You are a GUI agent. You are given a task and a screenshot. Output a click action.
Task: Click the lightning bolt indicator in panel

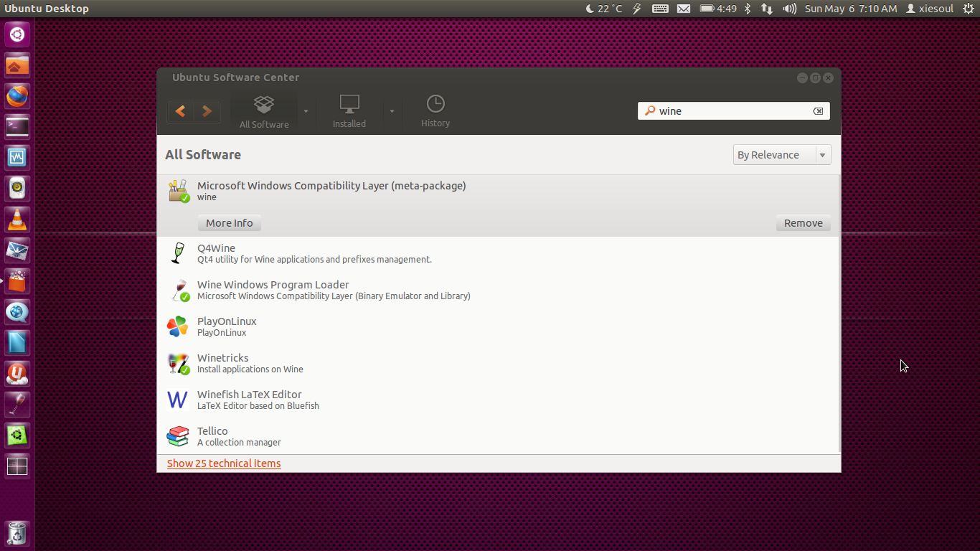coord(637,9)
